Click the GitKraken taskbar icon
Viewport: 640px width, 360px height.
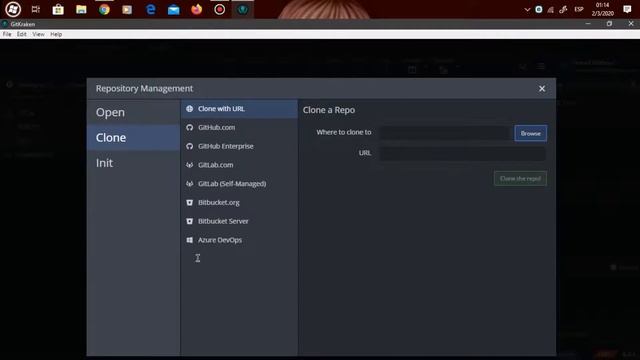[x=242, y=9]
